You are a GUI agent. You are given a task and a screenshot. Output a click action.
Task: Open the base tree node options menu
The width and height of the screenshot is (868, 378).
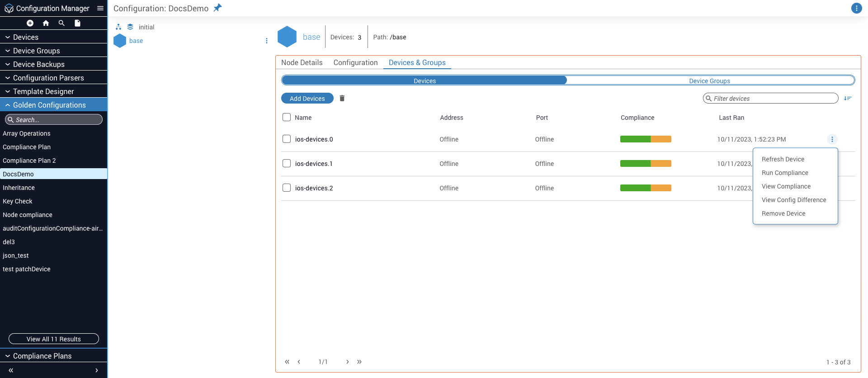[267, 41]
